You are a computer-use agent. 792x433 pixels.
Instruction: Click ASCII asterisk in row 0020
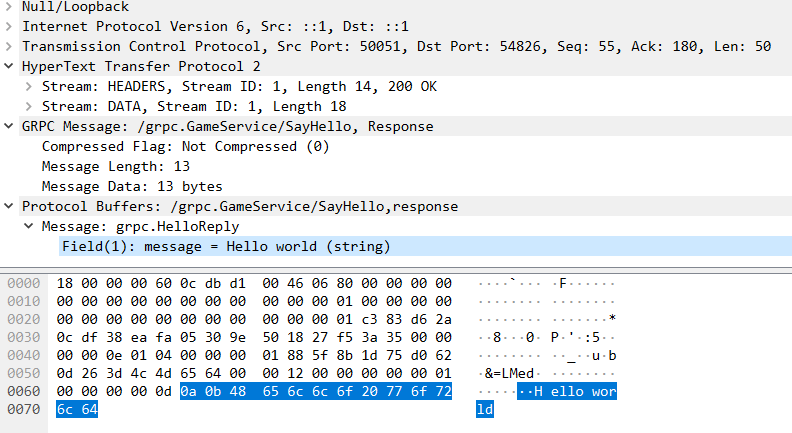612,318
